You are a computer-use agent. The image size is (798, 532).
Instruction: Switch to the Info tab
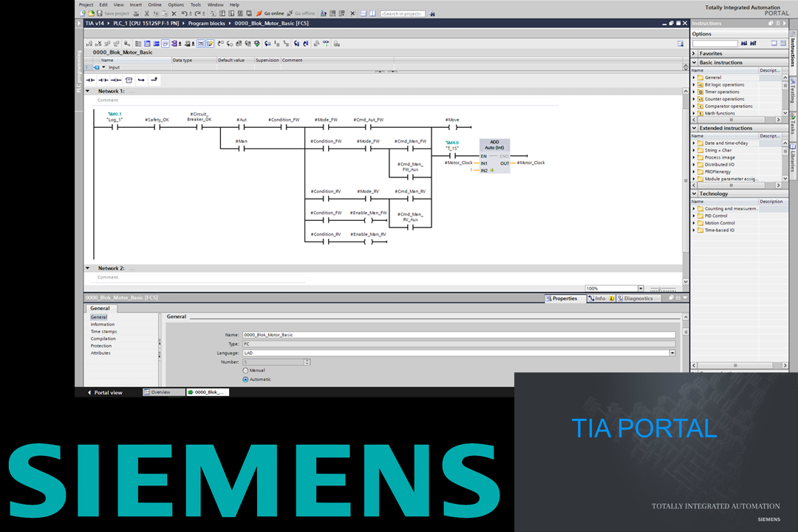(601, 299)
